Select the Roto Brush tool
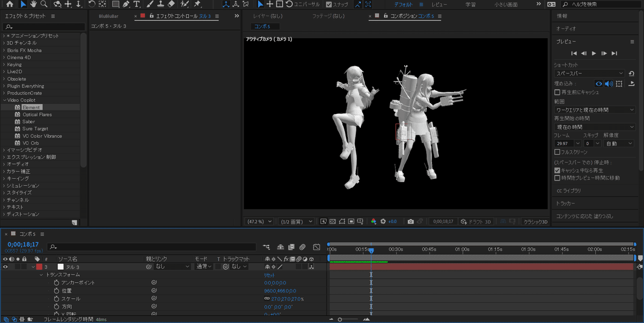Image resolution: width=644 pixels, height=323 pixels. point(184,4)
